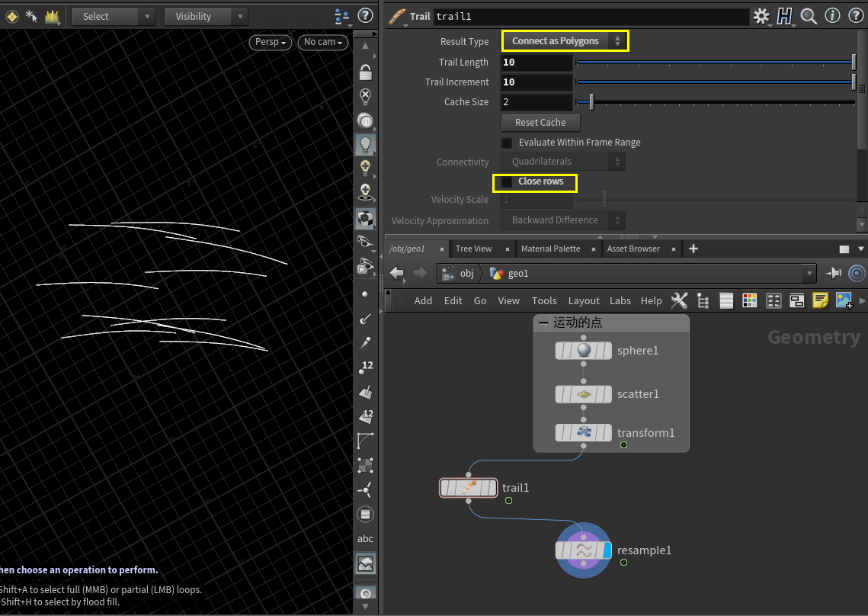Screen dimensions: 868x616
Task: Expand the network path history dropdown arrow
Action: pyautogui.click(x=809, y=273)
